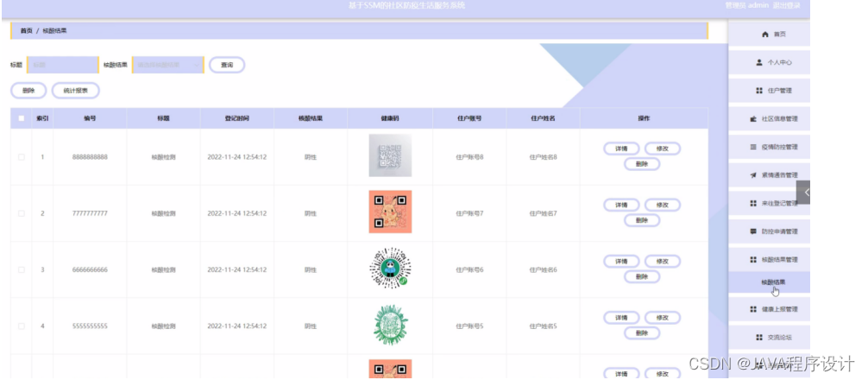Image resolution: width=868 pixels, height=380 pixels.
Task: Open row 1 gray health code image
Action: [390, 155]
